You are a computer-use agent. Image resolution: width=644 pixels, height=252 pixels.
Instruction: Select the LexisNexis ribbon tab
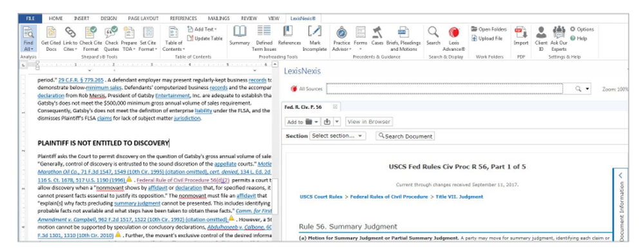(x=303, y=19)
